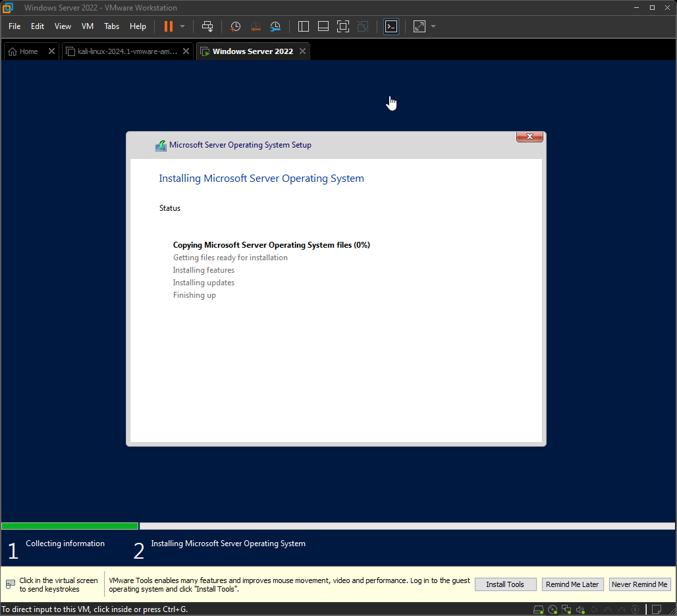This screenshot has width=677, height=616.
Task: Open the Edit menu
Action: pos(38,26)
